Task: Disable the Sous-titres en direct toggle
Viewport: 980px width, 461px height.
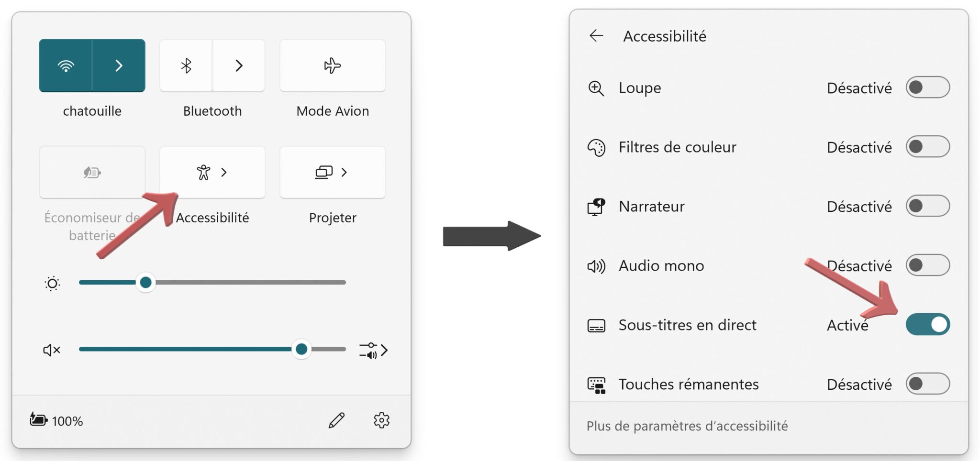Action: point(929,324)
